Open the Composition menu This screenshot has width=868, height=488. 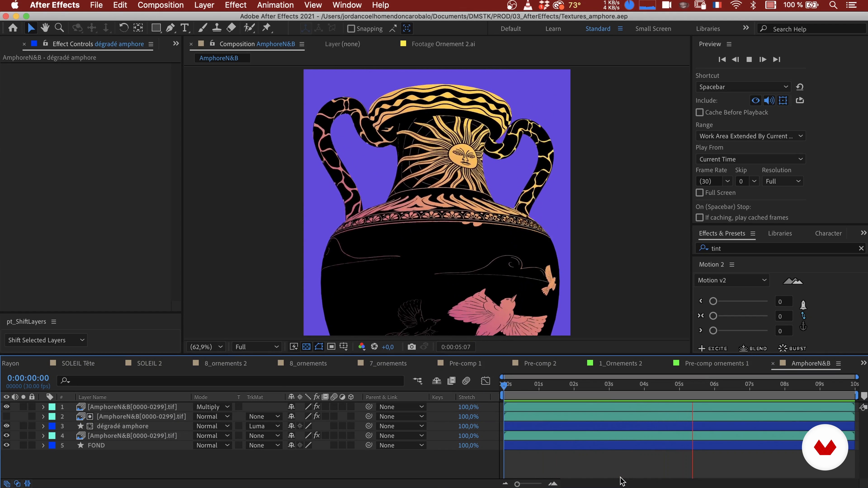[x=160, y=5]
